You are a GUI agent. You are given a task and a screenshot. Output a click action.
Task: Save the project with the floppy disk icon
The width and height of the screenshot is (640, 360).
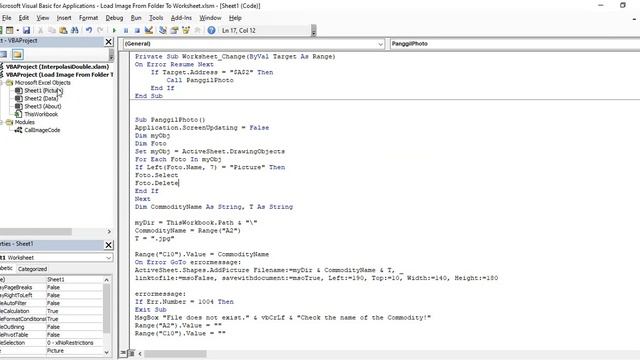point(27,30)
